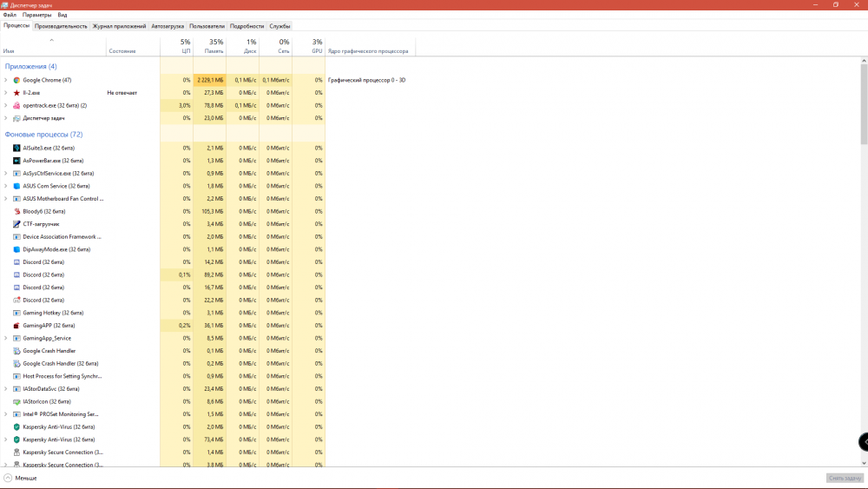The width and height of the screenshot is (868, 489).
Task: Click the AISuite3.exe process icon
Action: coord(16,148)
